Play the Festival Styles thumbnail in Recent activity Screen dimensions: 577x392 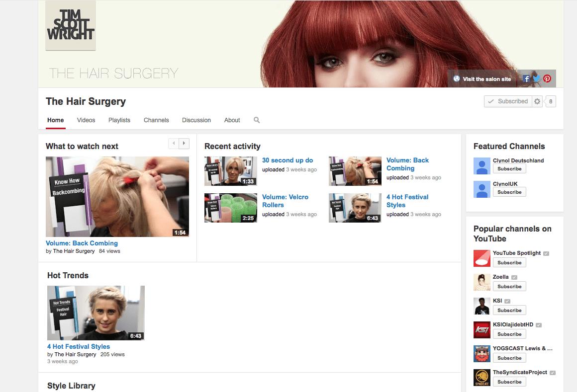click(355, 208)
